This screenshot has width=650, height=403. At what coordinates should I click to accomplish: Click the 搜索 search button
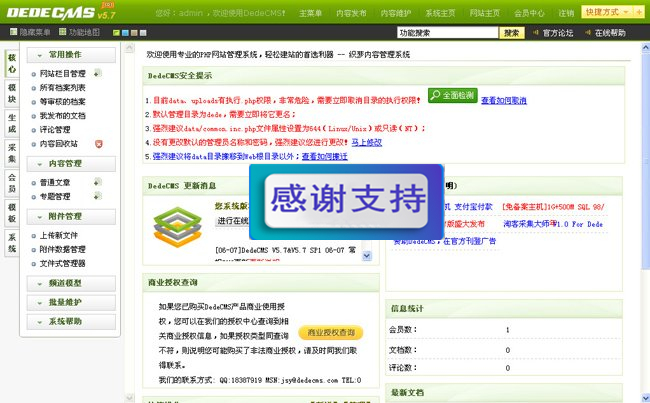click(x=512, y=33)
